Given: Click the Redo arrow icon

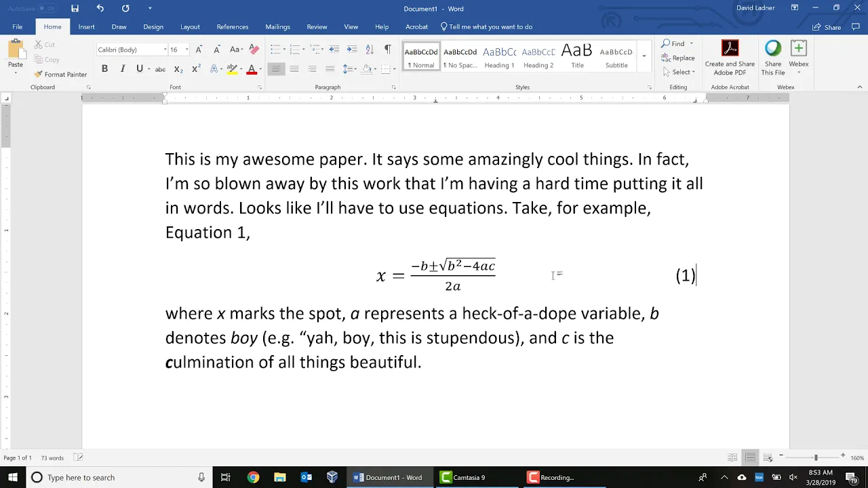Looking at the screenshot, I should [125, 8].
